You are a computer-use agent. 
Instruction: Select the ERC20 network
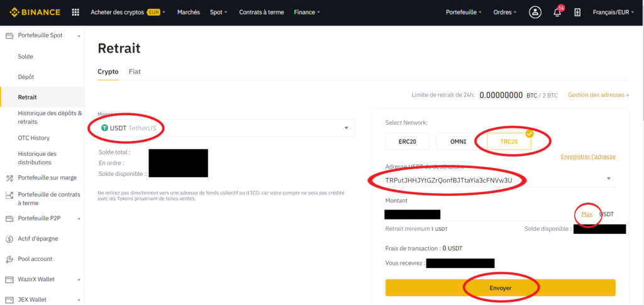coord(408,141)
